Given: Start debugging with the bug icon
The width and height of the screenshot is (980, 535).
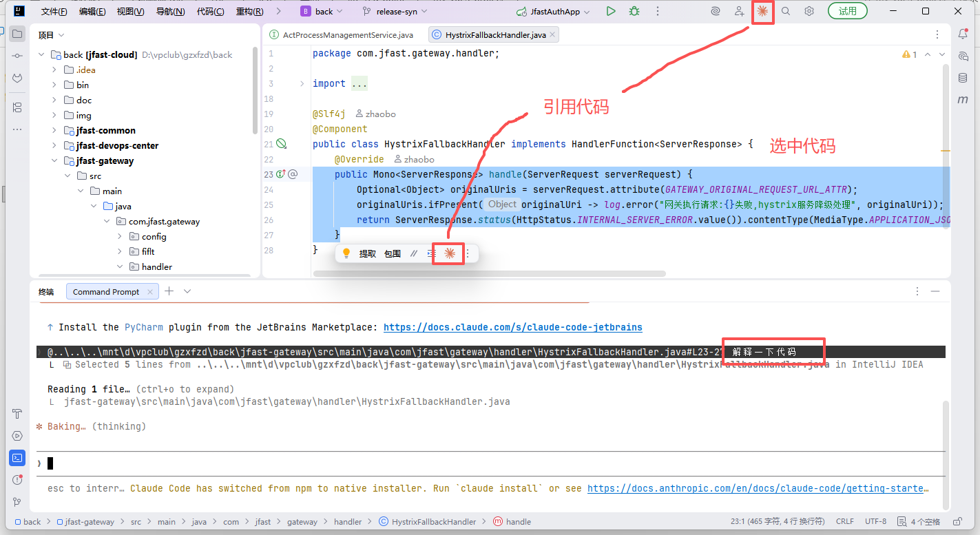Looking at the screenshot, I should click(634, 11).
